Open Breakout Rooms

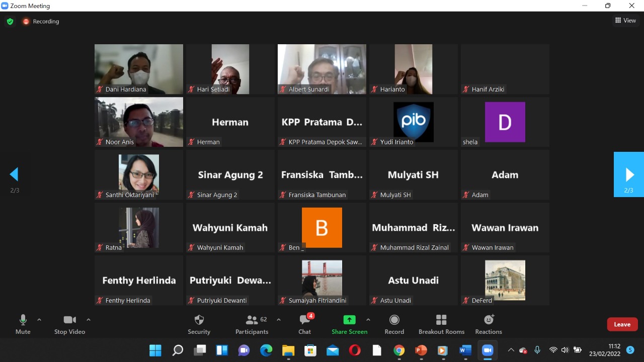point(441,324)
